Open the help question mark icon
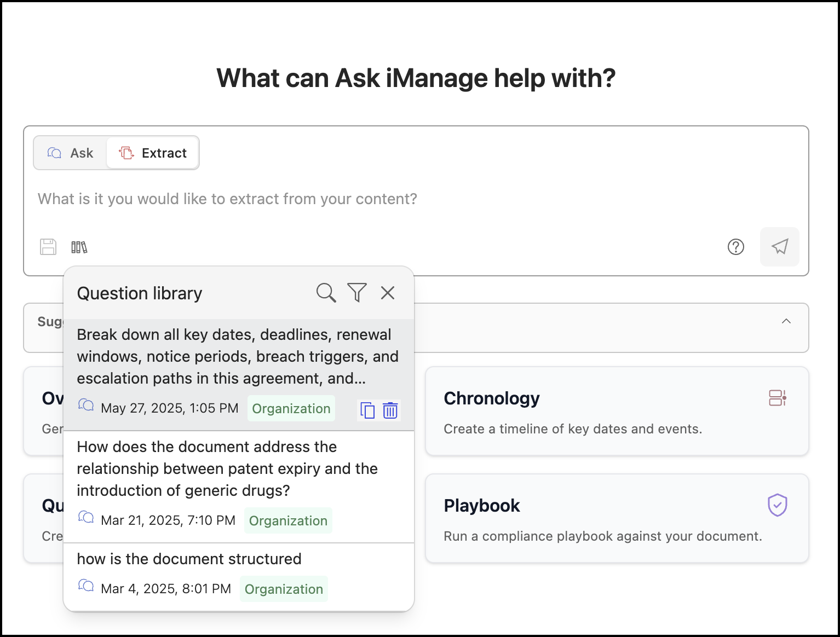This screenshot has height=637, width=840. point(735,247)
